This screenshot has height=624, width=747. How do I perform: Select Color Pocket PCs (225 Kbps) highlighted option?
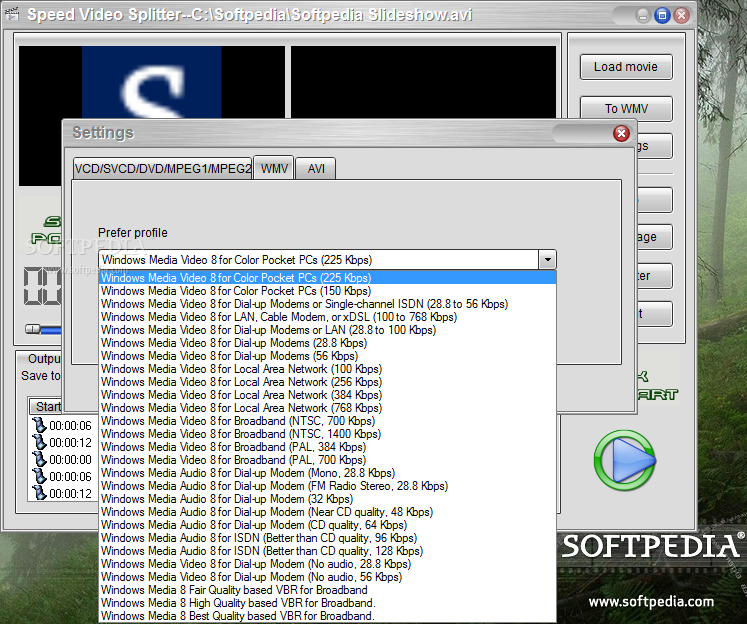[327, 278]
